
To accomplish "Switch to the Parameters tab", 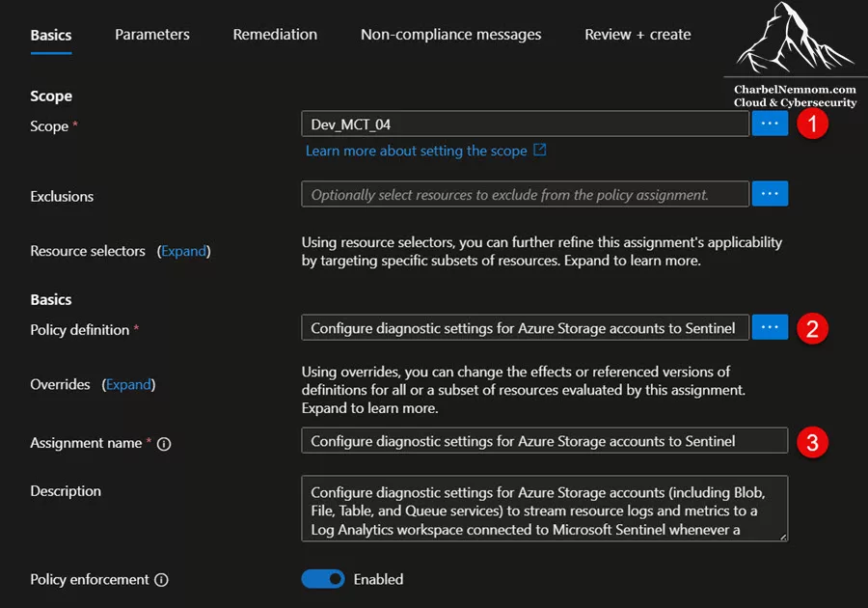I will pyautogui.click(x=152, y=35).
